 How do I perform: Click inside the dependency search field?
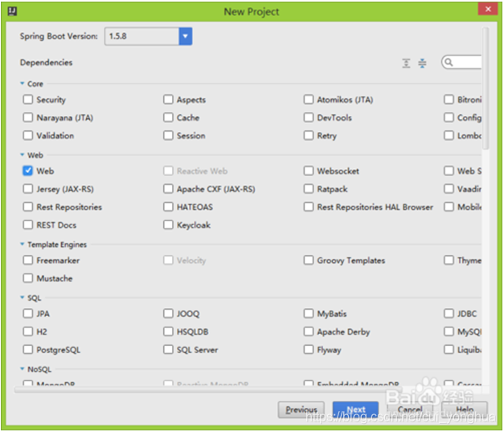(x=462, y=63)
